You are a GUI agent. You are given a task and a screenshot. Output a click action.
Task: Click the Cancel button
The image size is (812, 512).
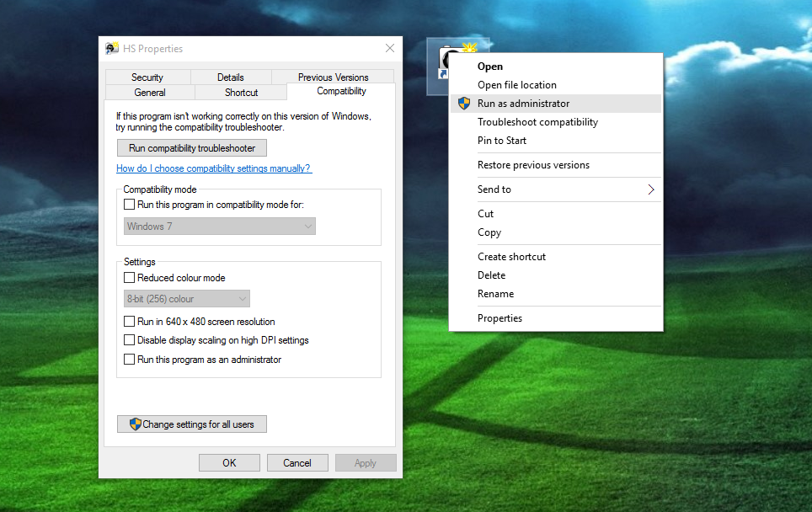pos(297,463)
